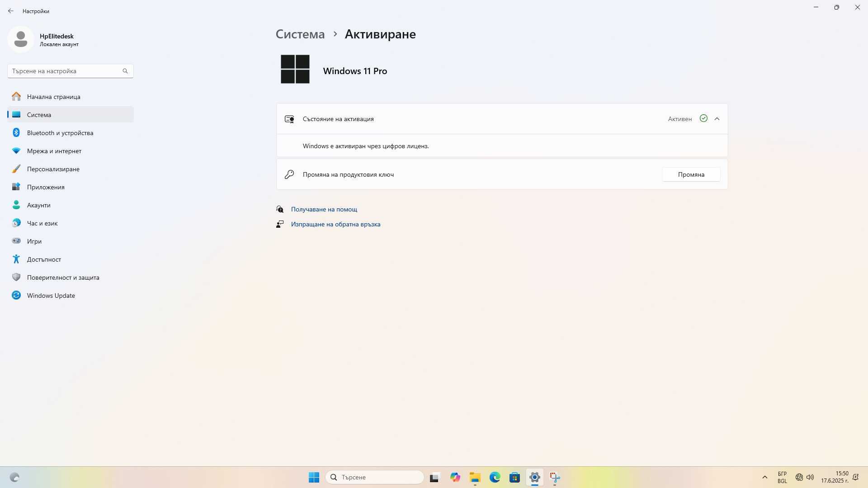Switch input language БГР BGL
Screen dimensions: 868x488
tap(782, 477)
